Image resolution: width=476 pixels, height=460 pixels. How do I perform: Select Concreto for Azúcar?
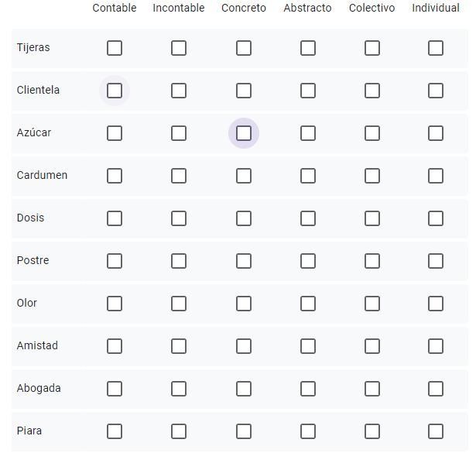(244, 133)
